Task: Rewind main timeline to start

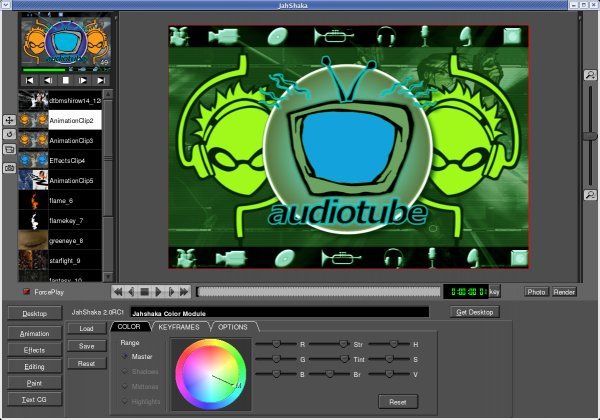Action: (118, 292)
